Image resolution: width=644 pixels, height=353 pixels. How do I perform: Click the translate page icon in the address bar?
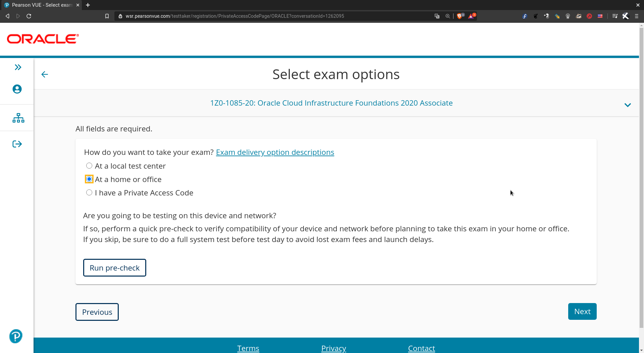coord(437,16)
